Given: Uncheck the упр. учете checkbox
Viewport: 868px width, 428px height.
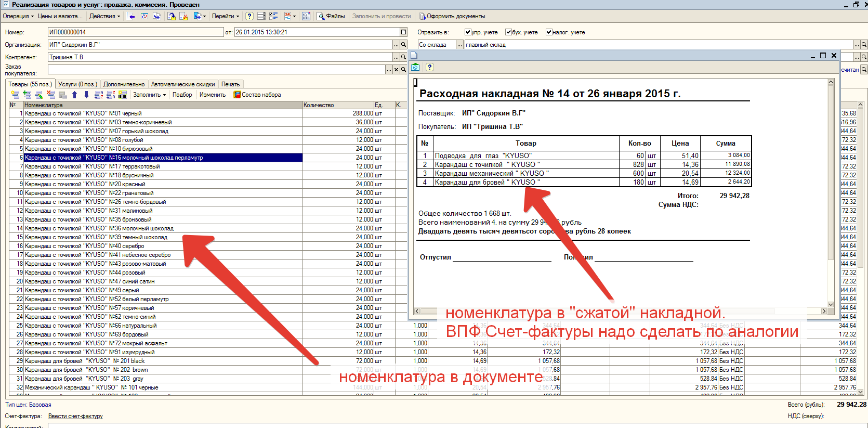Looking at the screenshot, I should (x=468, y=32).
